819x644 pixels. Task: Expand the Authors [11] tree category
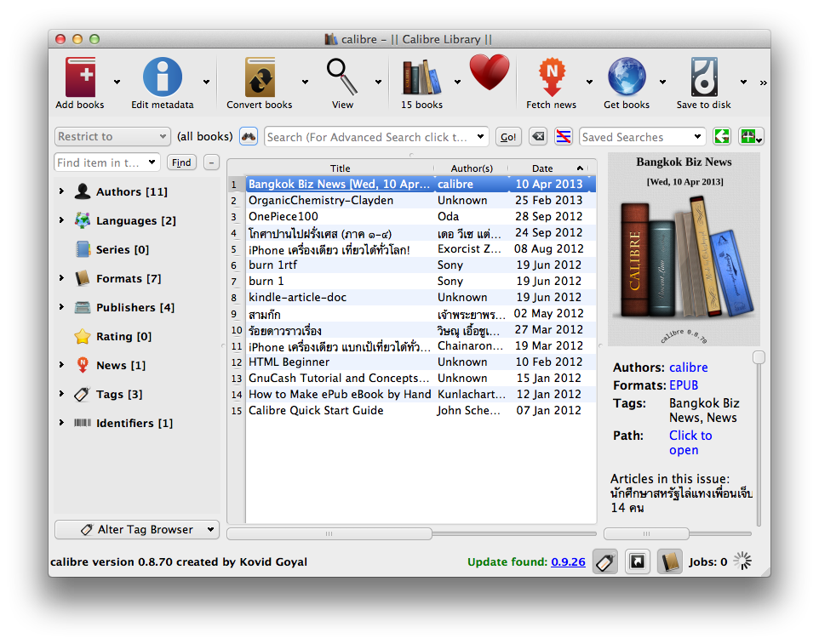pyautogui.click(x=61, y=192)
